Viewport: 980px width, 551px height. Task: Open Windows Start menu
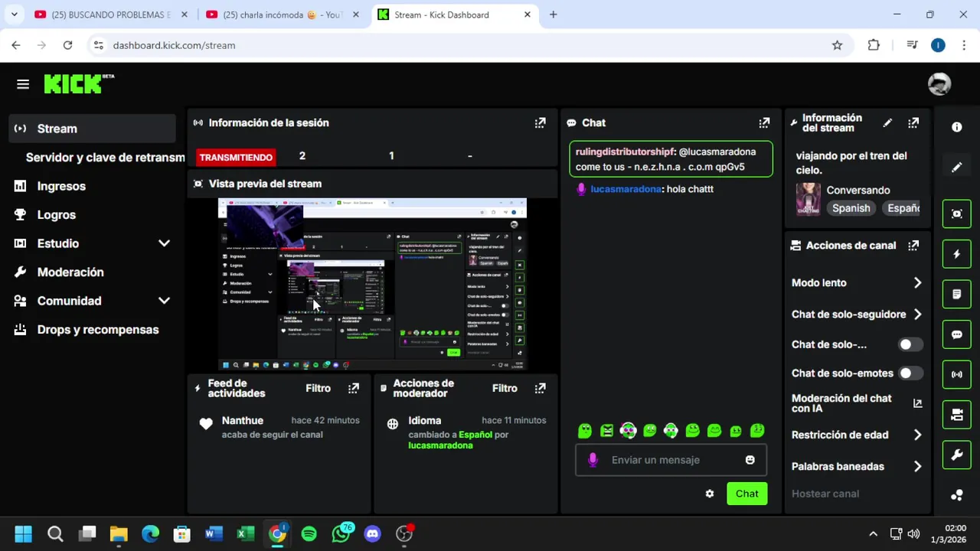[x=23, y=533]
